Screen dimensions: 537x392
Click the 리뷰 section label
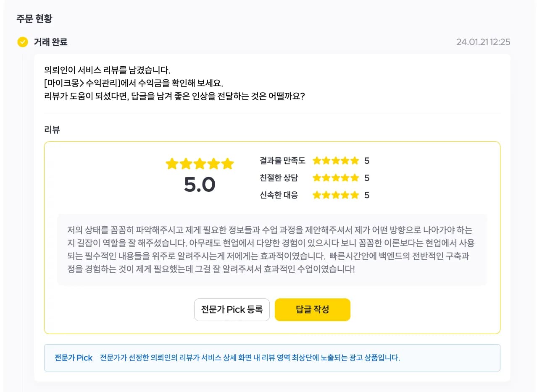pos(52,130)
